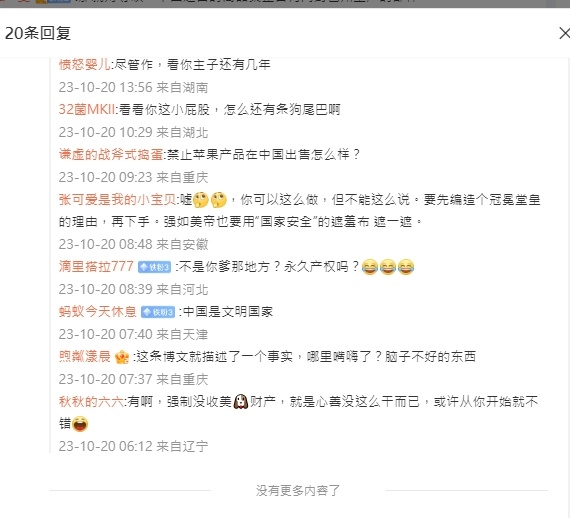Click 铁粉3 badge next to 蚂蚁今天休息

[x=158, y=312]
